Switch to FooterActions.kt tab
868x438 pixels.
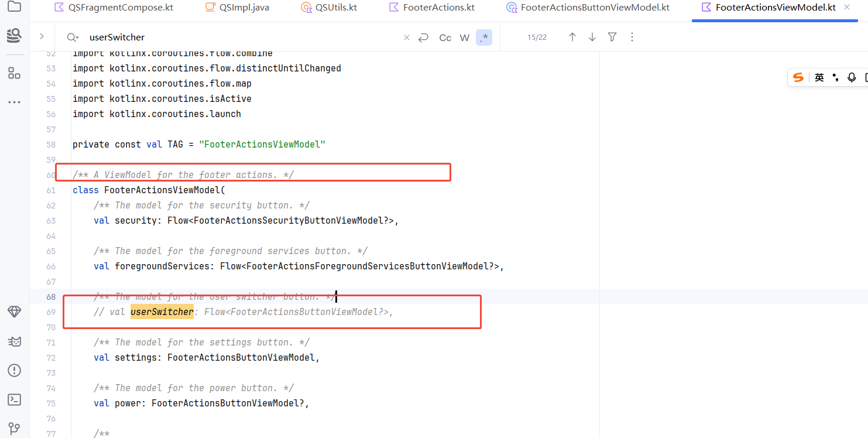(432, 8)
